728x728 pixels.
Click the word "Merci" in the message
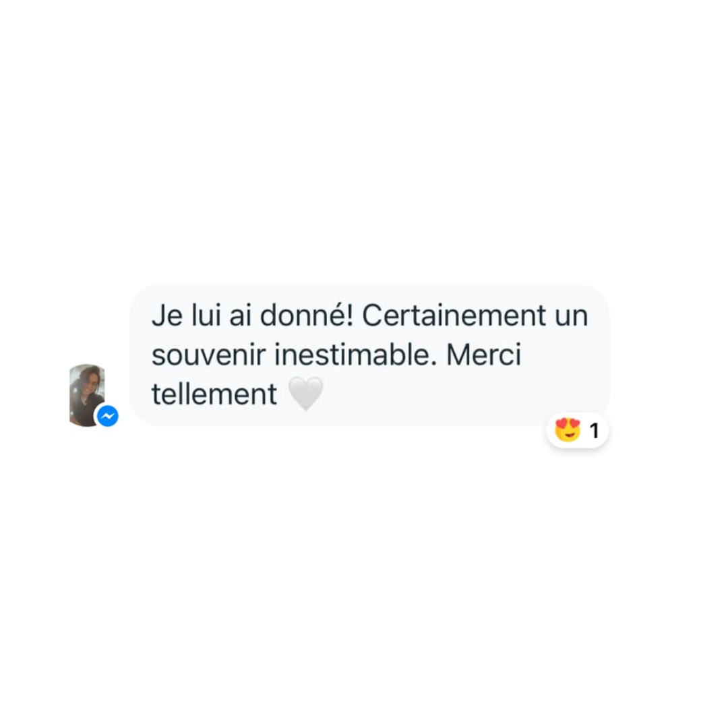tap(483, 355)
